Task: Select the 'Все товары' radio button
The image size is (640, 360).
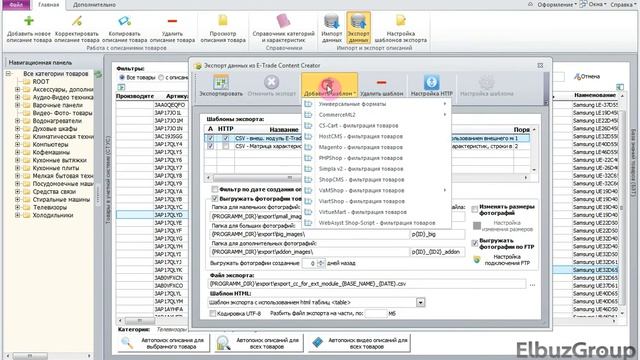Action: point(122,77)
